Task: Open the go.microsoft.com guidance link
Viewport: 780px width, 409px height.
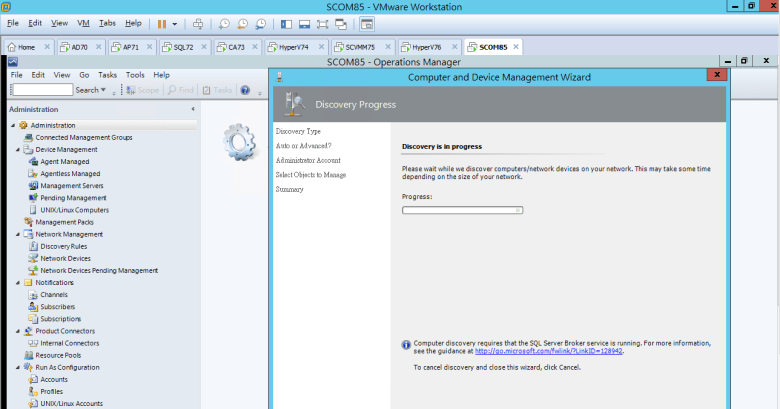Action: click(x=548, y=351)
